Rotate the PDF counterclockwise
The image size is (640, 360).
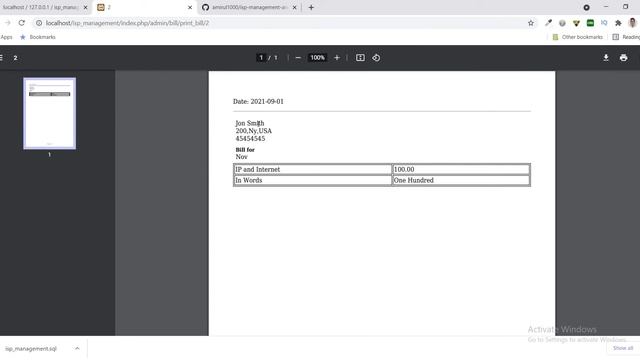tap(376, 58)
